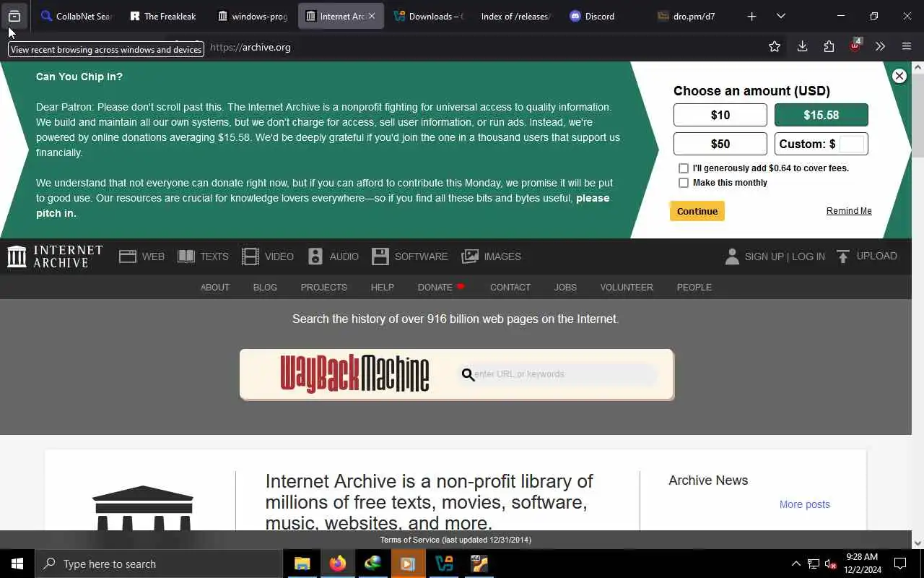Switch to The Freakleak tab
924x578 pixels.
coord(163,16)
